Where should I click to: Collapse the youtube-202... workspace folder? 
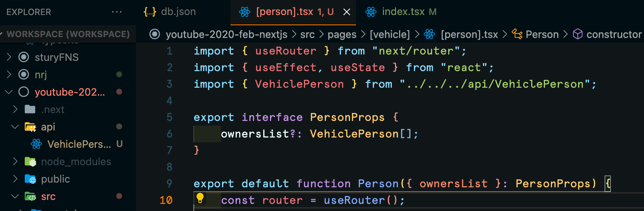tap(9, 92)
